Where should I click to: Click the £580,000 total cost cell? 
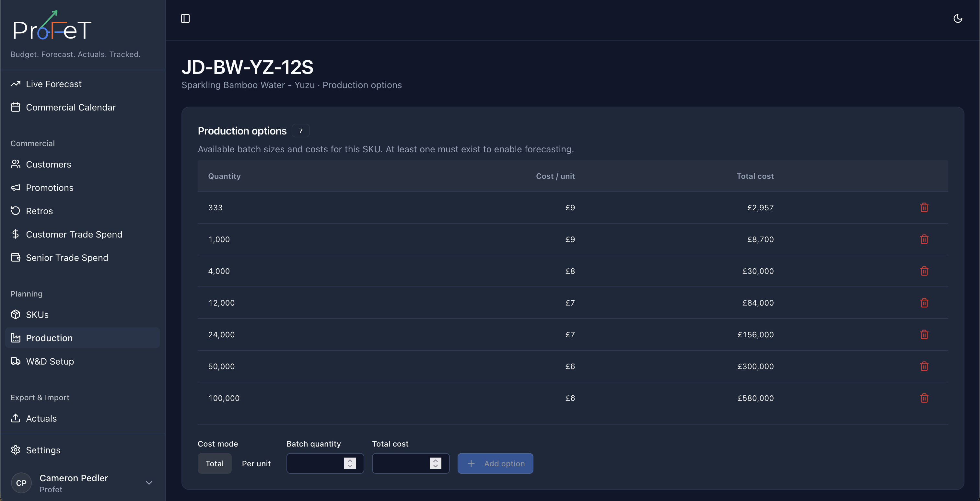(755, 398)
